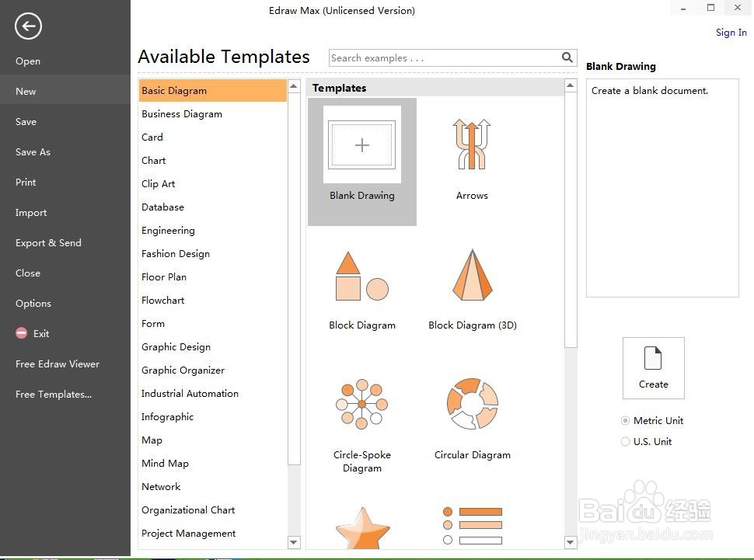Click the red Exit icon
Viewport: 754px width, 560px height.
coord(22,333)
